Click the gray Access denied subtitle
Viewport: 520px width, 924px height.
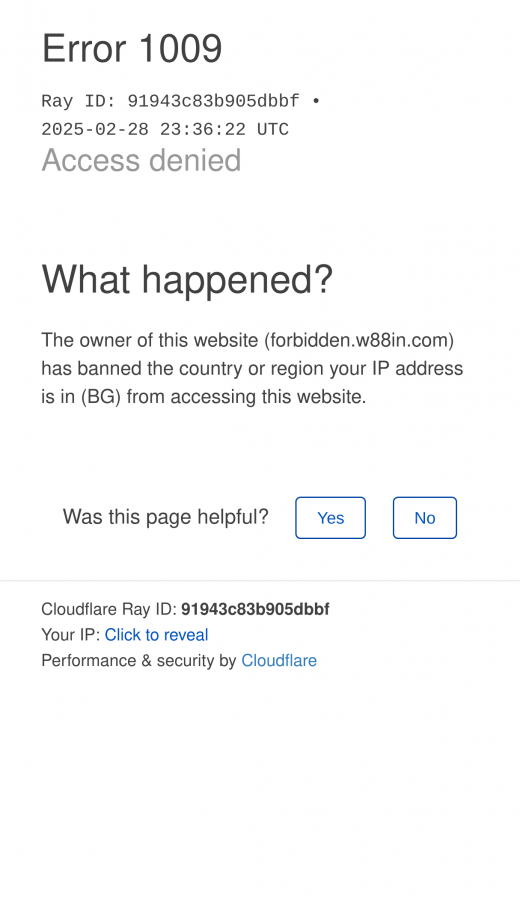tap(141, 160)
